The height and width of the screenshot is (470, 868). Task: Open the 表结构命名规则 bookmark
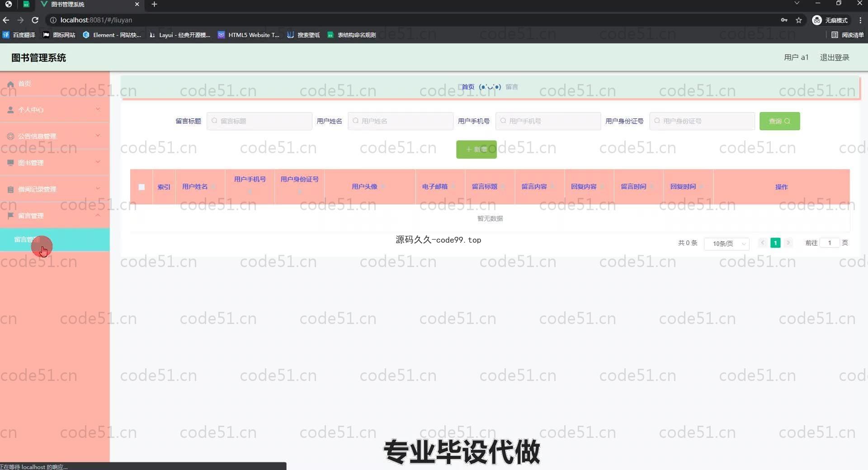(x=352, y=35)
